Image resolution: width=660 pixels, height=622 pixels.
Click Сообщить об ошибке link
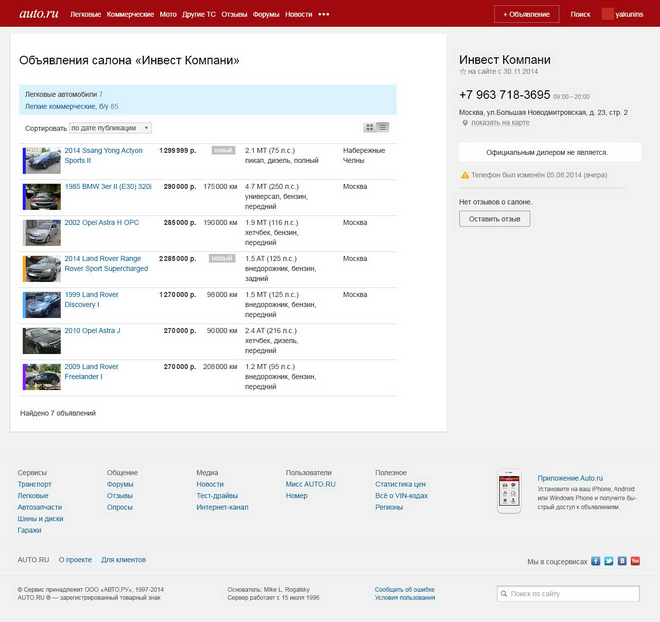click(x=405, y=590)
